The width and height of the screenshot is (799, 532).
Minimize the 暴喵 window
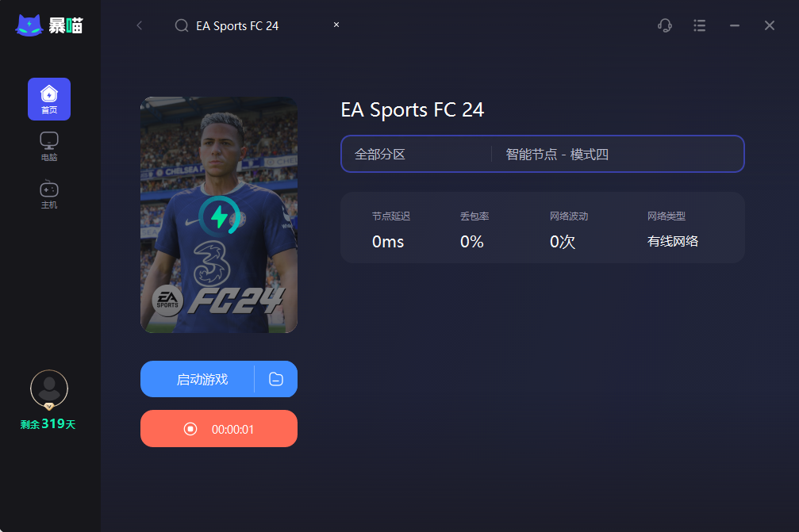734,25
